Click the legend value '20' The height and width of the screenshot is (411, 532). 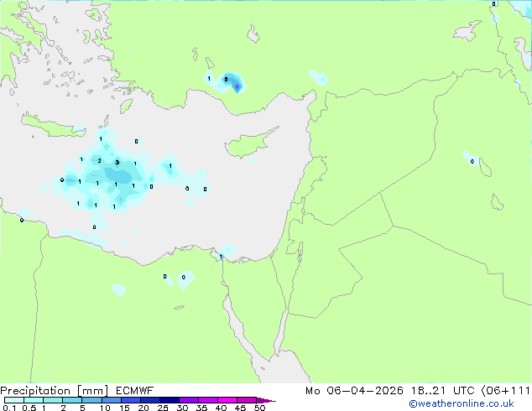tap(143, 408)
